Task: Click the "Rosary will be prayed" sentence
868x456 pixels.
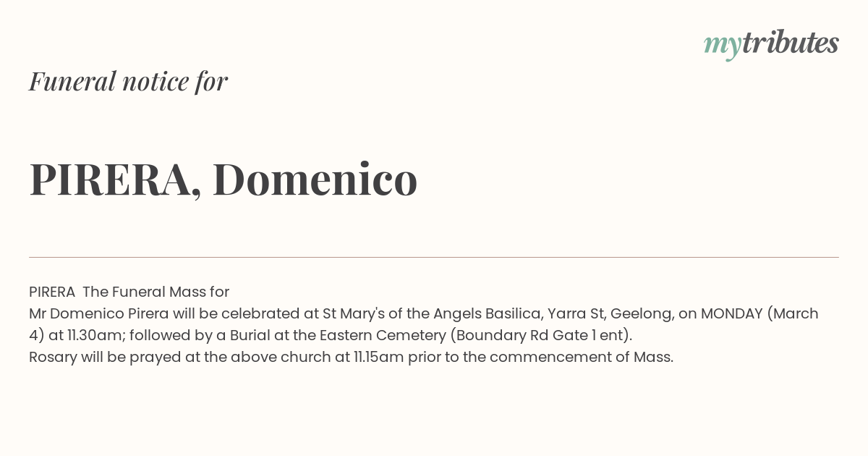Action: [x=351, y=357]
